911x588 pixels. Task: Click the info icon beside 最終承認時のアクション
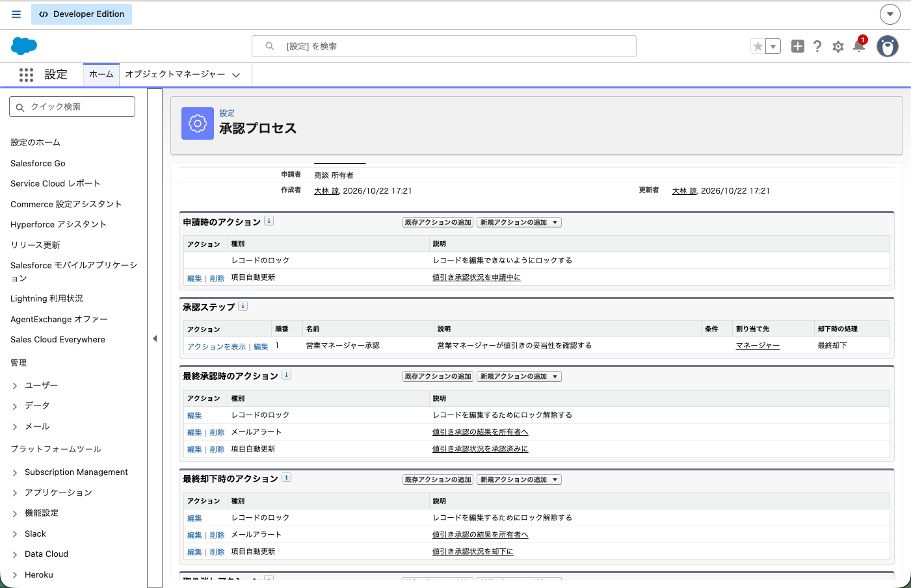click(x=287, y=375)
